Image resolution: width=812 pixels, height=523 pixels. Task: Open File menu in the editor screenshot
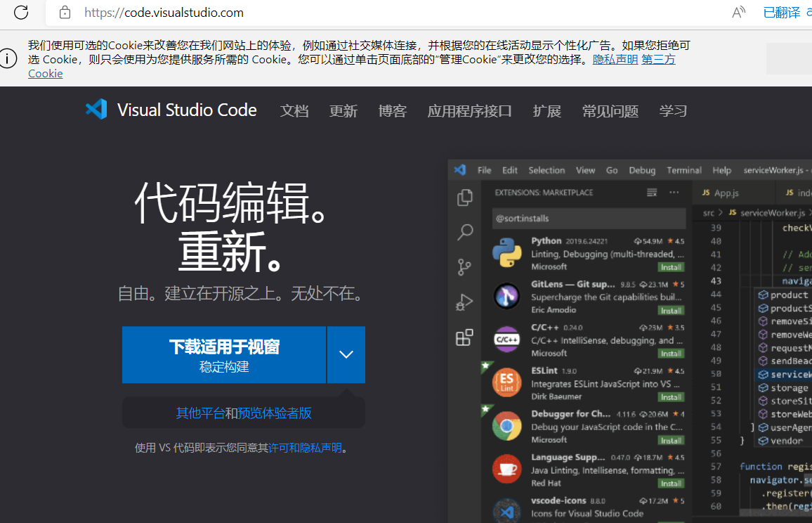(x=484, y=170)
